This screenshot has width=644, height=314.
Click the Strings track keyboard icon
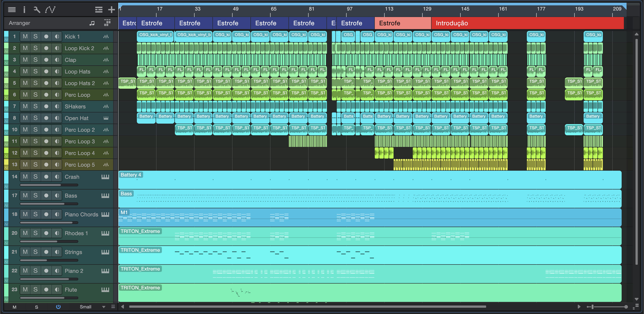[105, 252]
